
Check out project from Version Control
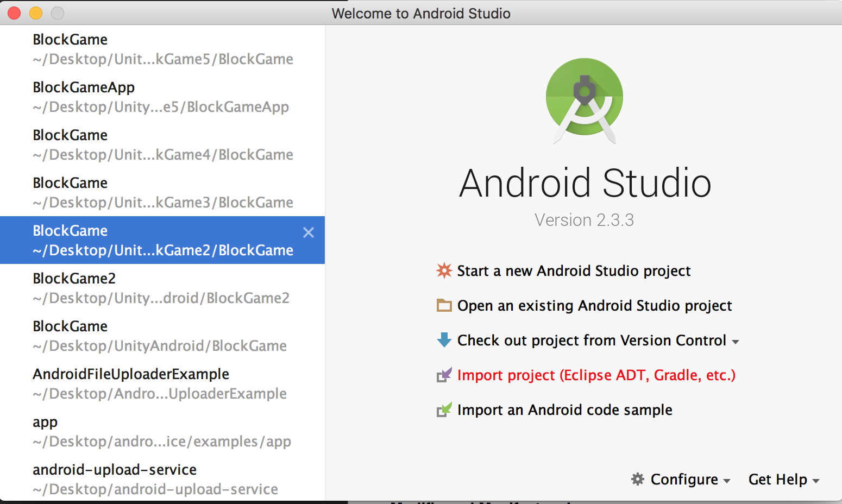pos(592,340)
